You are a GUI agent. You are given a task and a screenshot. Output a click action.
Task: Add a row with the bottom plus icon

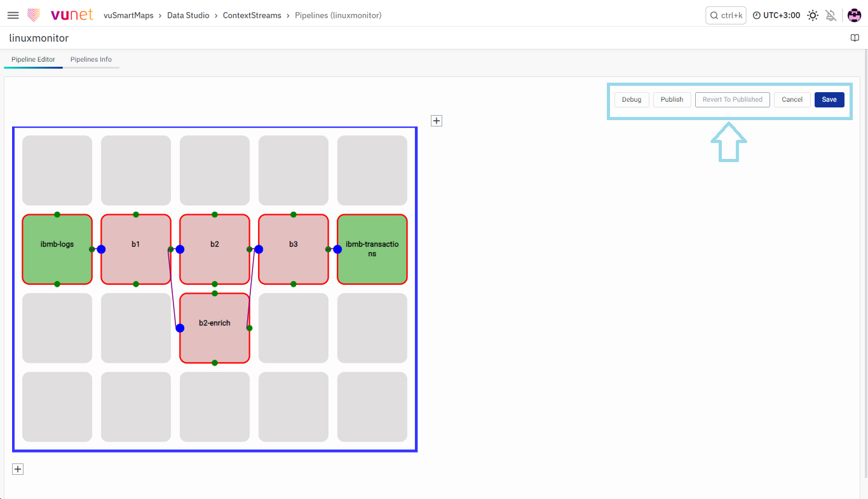(x=18, y=469)
